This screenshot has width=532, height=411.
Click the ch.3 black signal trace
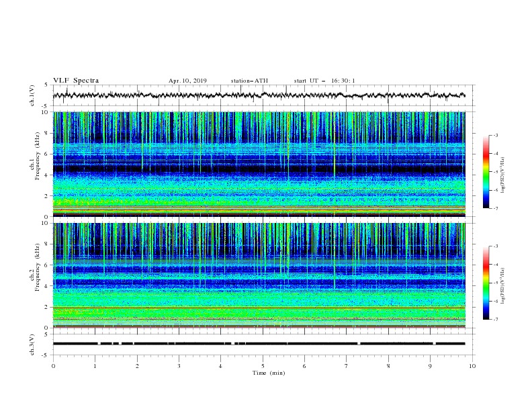(x=259, y=344)
